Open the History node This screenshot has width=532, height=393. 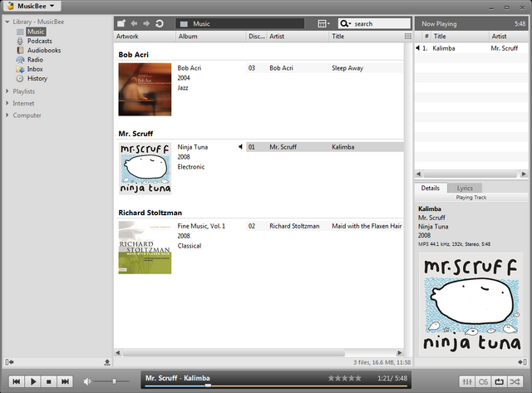point(37,78)
